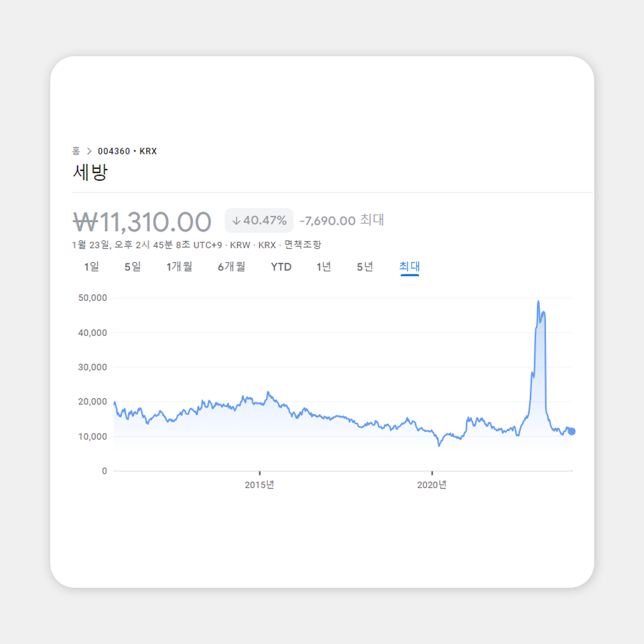Screen dimensions: 644x644
Task: Click the -7,690.00 최대 change text
Action: pyautogui.click(x=342, y=220)
